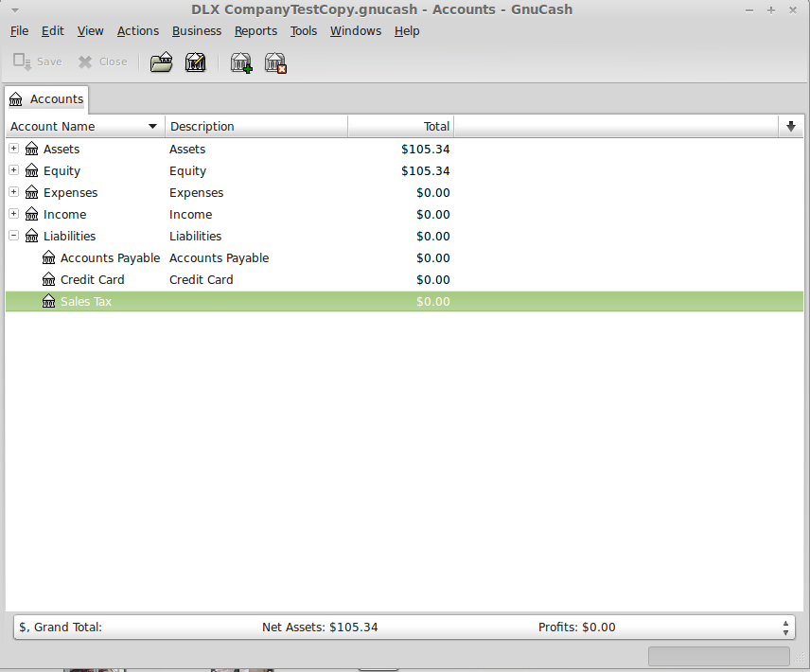Click the Accounts Payable bank icon
The height and width of the screenshot is (672, 810).
[49, 257]
